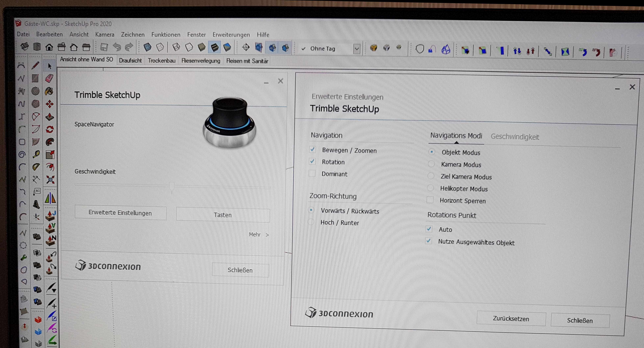644x348 pixels.
Task: Switch to X-ray face style icon
Action: 147,47
